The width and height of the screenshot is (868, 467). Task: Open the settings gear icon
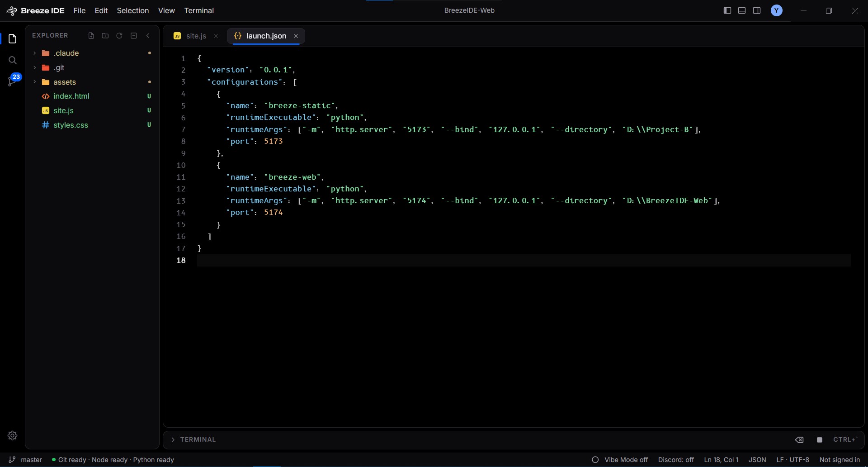tap(13, 435)
